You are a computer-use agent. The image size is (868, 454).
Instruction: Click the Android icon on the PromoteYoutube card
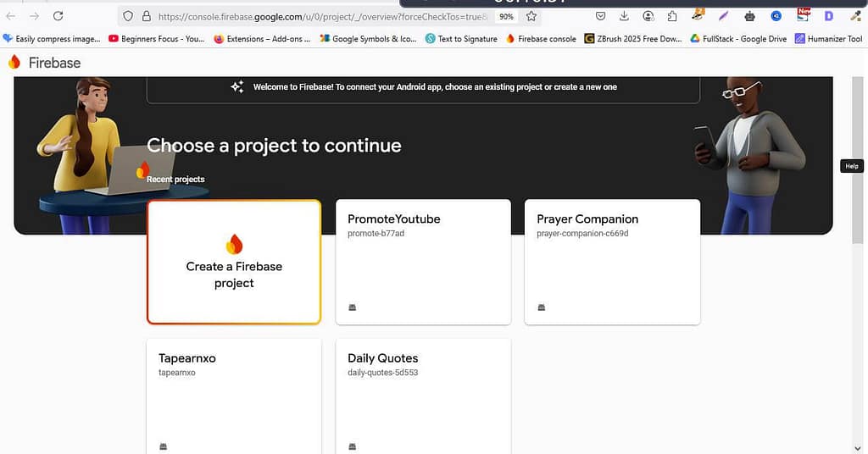(x=352, y=307)
